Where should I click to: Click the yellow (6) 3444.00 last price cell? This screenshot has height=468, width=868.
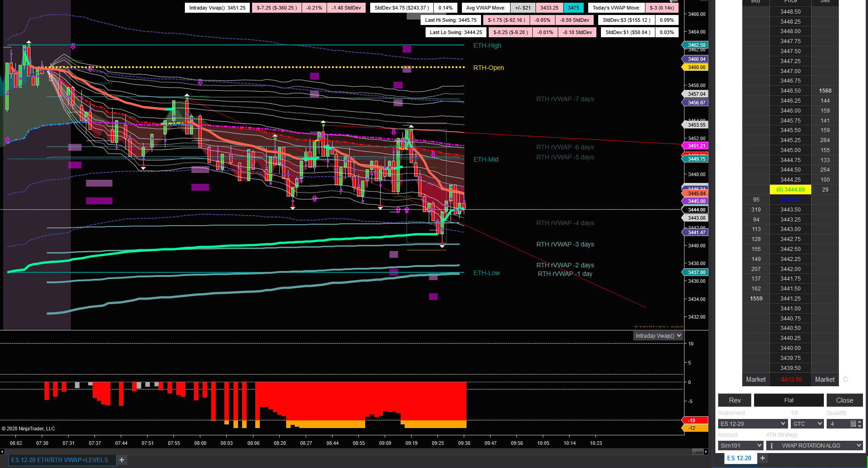point(790,190)
